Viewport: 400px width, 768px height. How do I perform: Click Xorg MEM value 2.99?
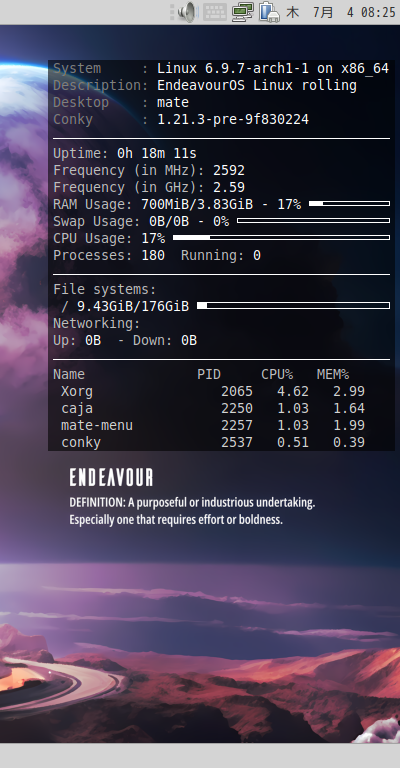click(x=349, y=391)
